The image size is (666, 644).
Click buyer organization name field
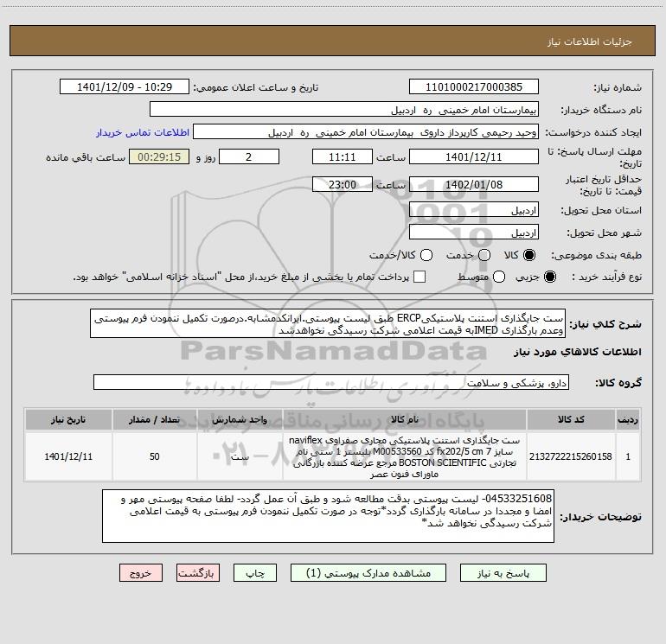point(344,110)
